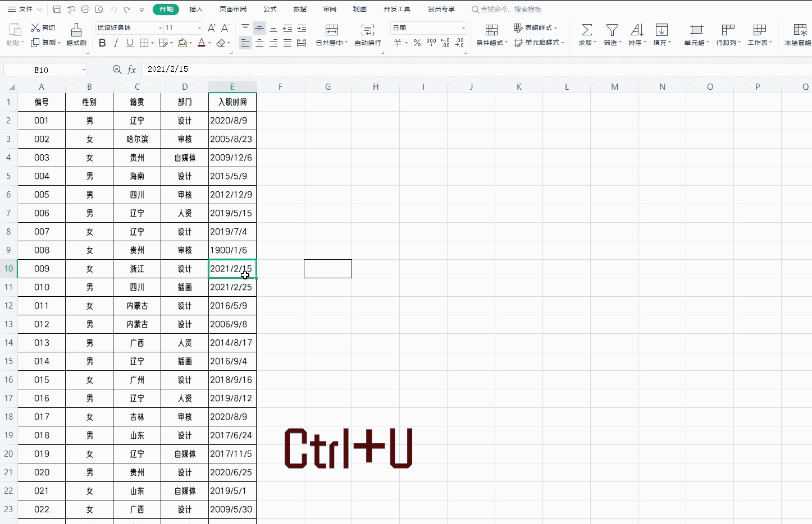Click the Filter (筛选) funnel icon
Image resolution: width=812 pixels, height=524 pixels.
point(612,30)
